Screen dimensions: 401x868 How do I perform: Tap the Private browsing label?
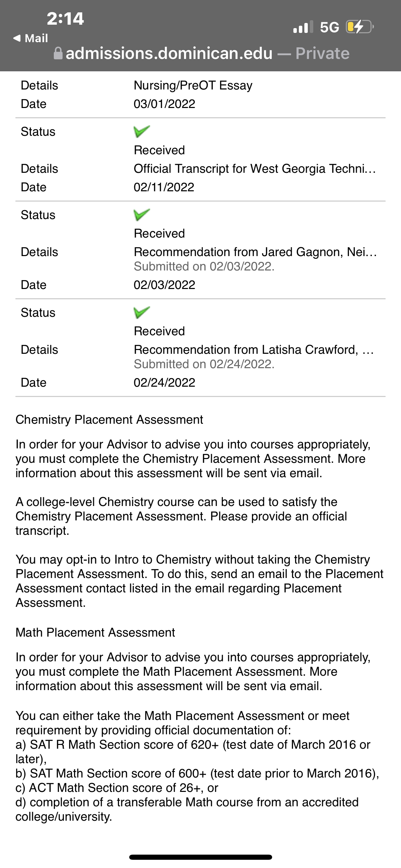[x=323, y=53]
